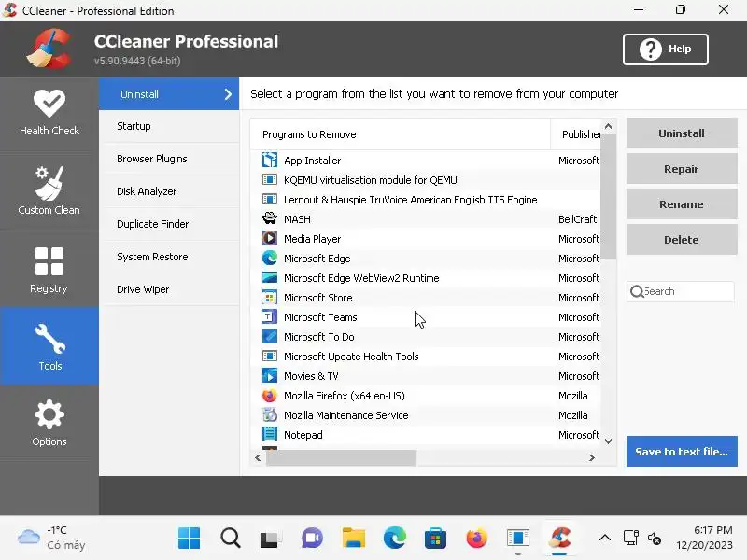Click the Mozilla Maintenance Service icon
Screen dimensions: 747x560
click(270, 414)
